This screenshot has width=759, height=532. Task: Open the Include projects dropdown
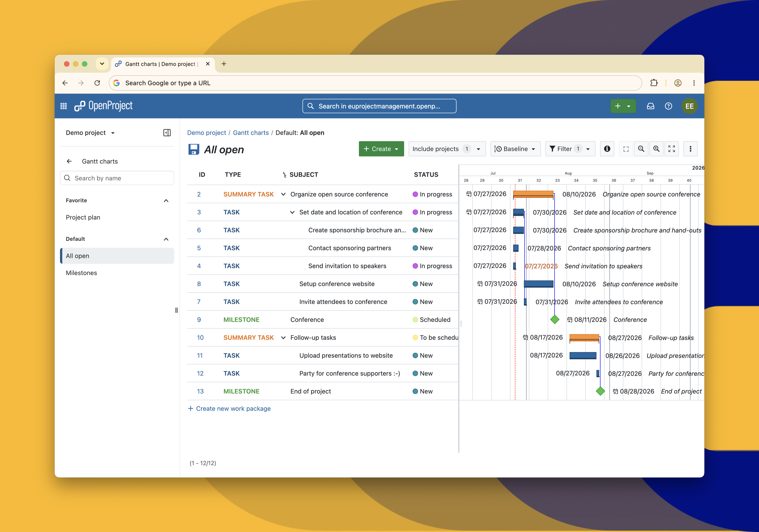click(x=447, y=149)
